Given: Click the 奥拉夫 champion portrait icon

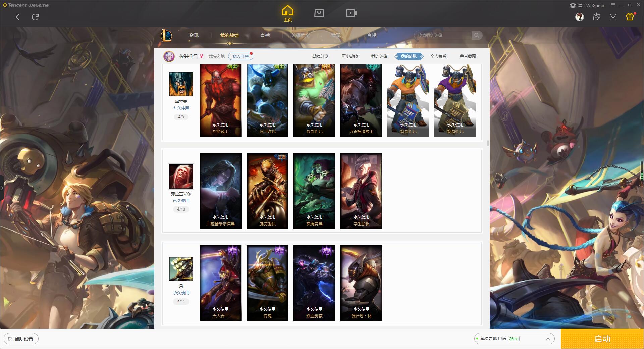Looking at the screenshot, I should 181,84.
